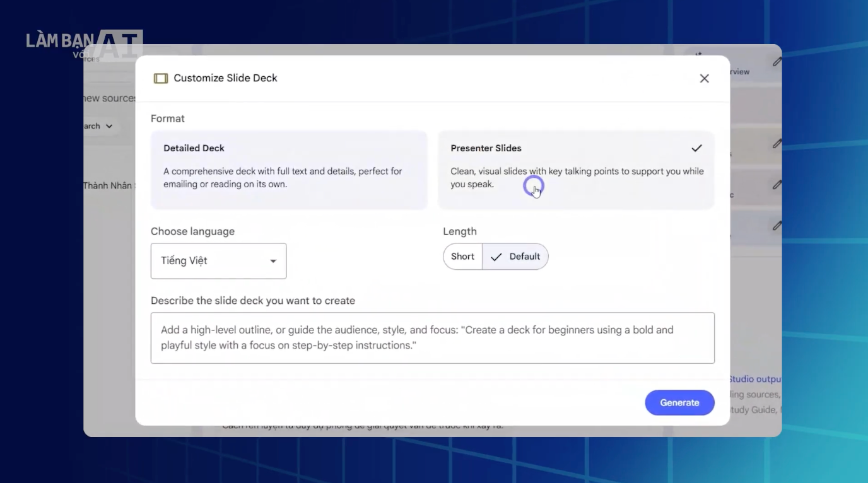
Task: Click the pencil edit icon beside Overview
Action: coord(777,62)
